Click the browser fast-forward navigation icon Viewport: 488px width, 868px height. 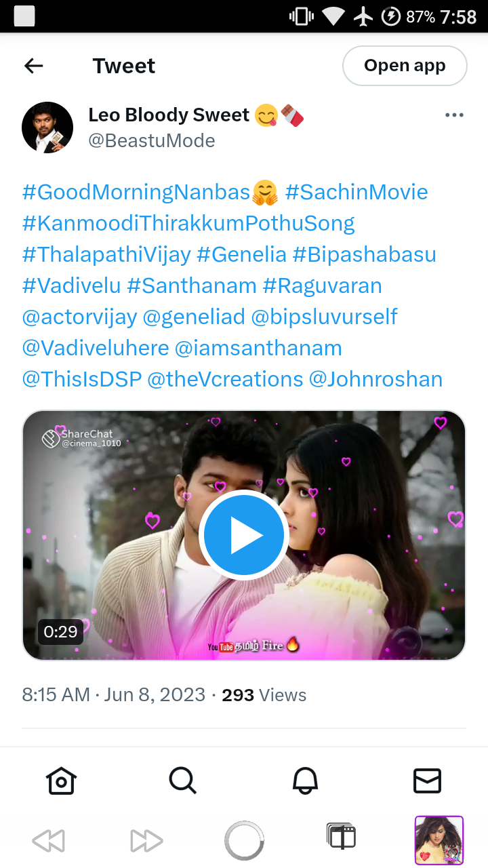tap(146, 842)
